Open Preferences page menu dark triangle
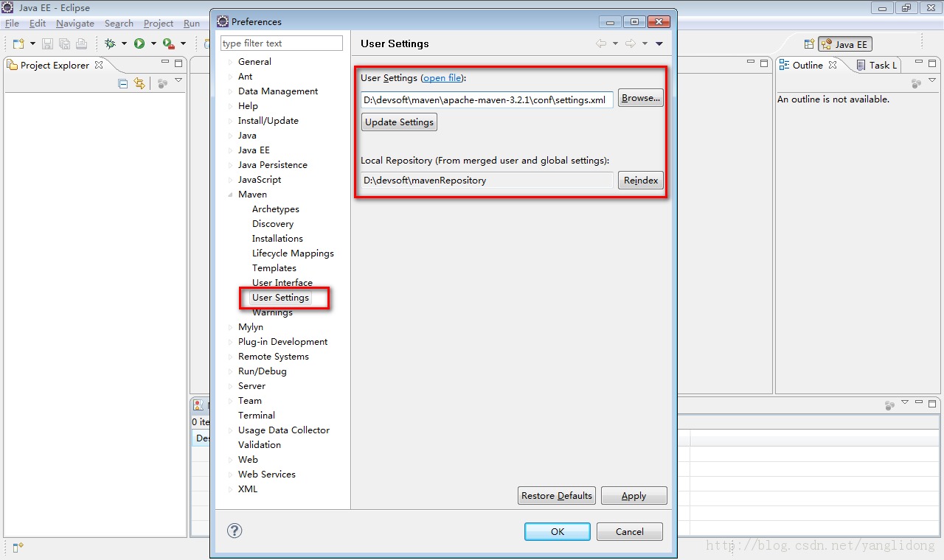This screenshot has width=944, height=560. (x=659, y=43)
